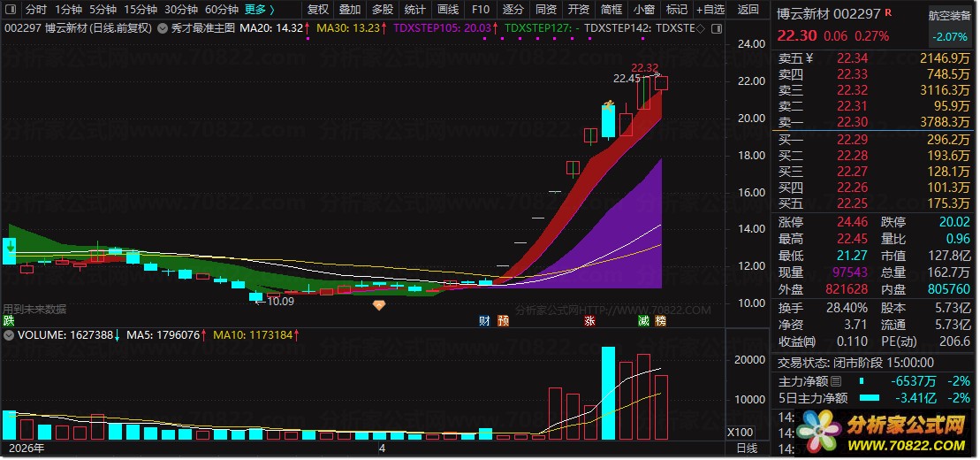Click the MA20: 14.32 indicator value
Viewport: 980px width, 460px height.
pyautogui.click(x=272, y=28)
